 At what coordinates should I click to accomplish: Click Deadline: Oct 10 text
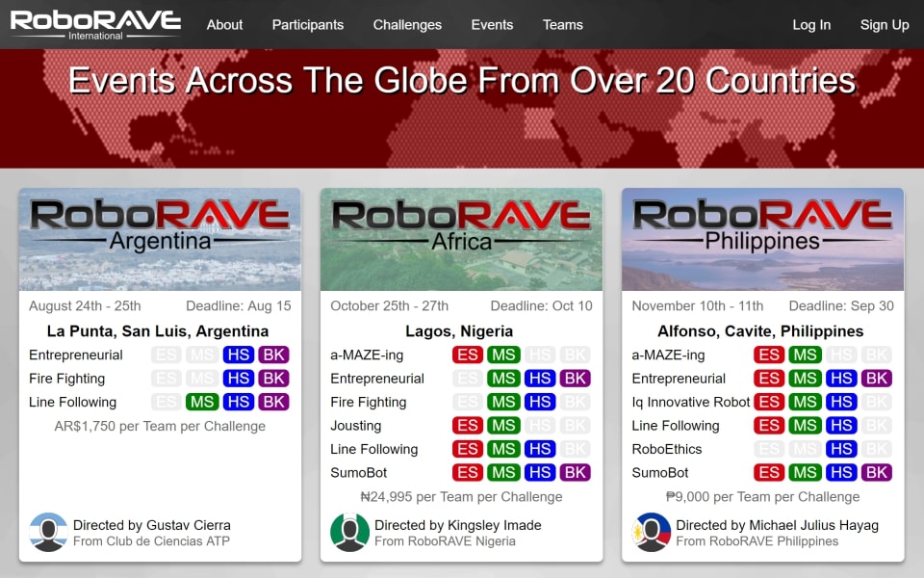(x=542, y=305)
